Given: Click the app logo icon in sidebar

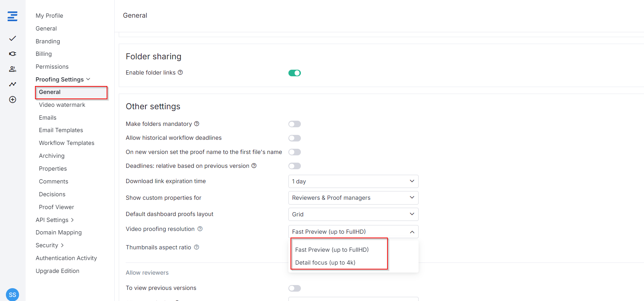Looking at the screenshot, I should [12, 16].
